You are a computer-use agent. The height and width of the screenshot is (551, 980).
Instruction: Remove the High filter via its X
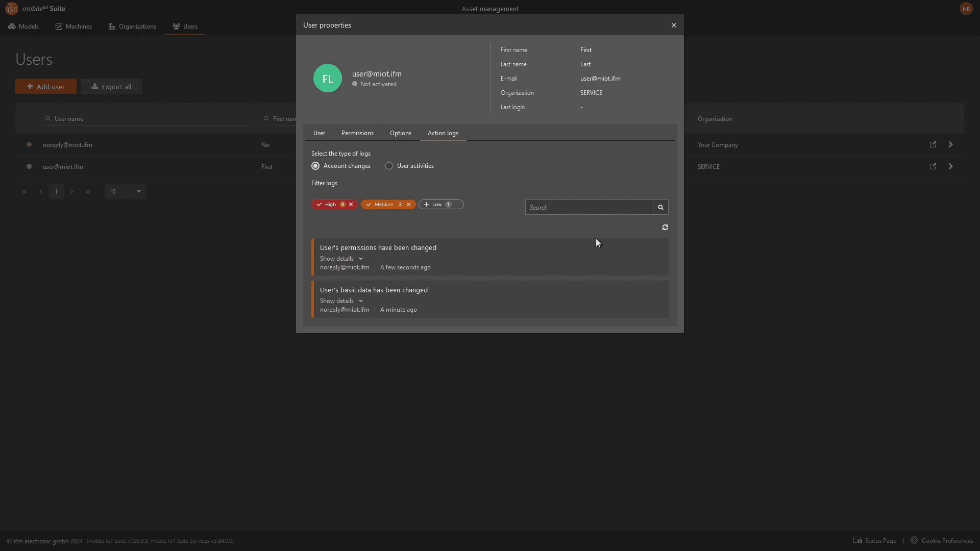(351, 205)
